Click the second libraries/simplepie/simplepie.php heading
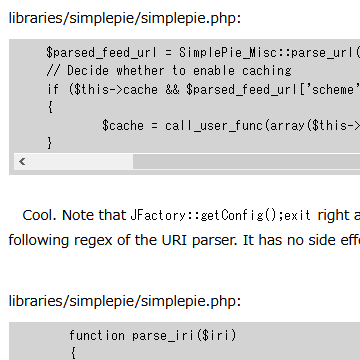The height and width of the screenshot is (360, 360). tap(125, 301)
